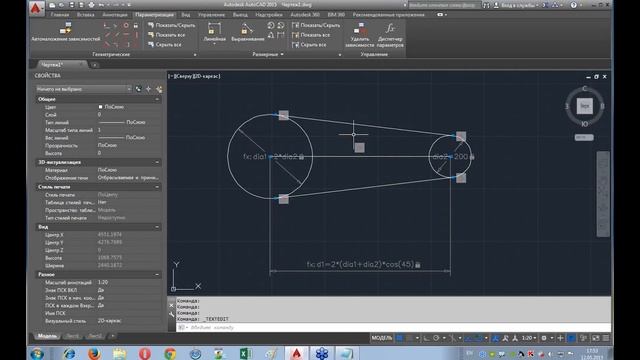Click the Select Objects crosshair icon in Properties
The width and height of the screenshot is (640, 360).
149,89
